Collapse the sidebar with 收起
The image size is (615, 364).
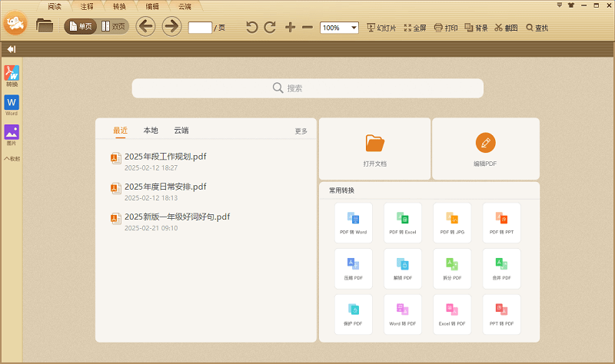click(x=12, y=159)
